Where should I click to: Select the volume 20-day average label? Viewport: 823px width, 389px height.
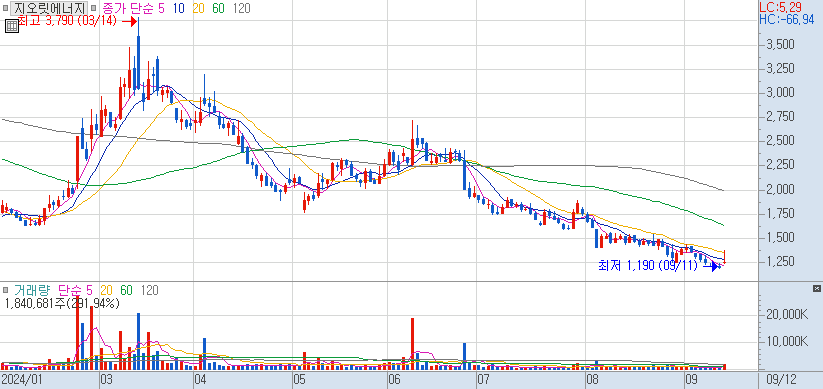click(107, 290)
